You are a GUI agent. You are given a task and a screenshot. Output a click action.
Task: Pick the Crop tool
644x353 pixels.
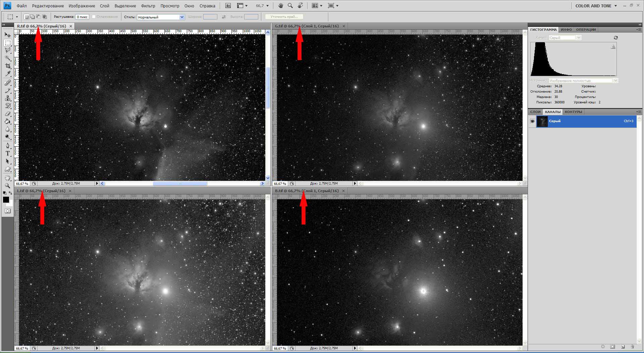[7, 66]
